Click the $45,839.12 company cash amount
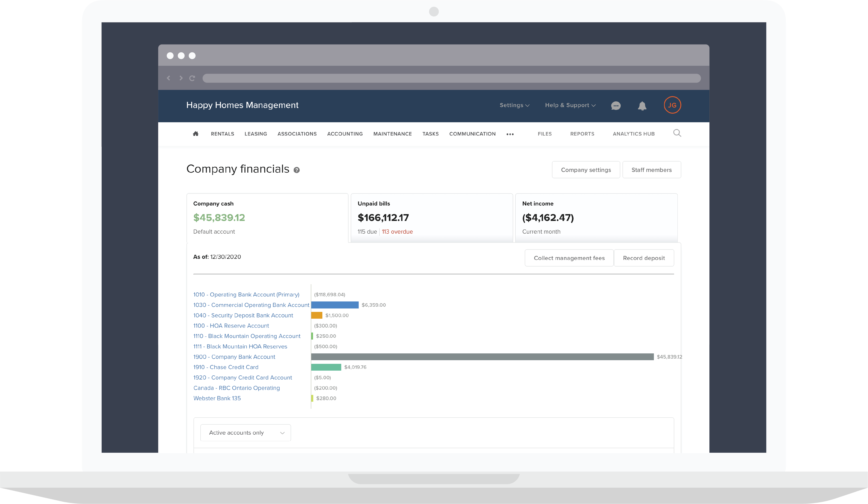Screen dimensions: 868x504 click(x=219, y=218)
